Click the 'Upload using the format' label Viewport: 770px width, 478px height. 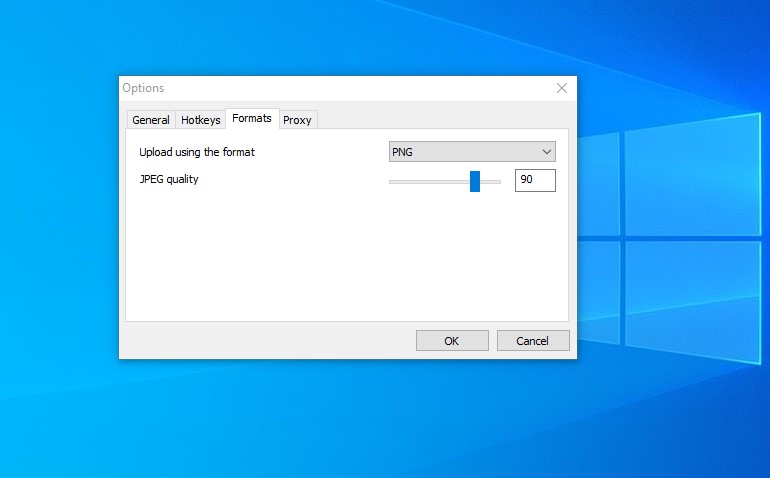click(x=197, y=152)
